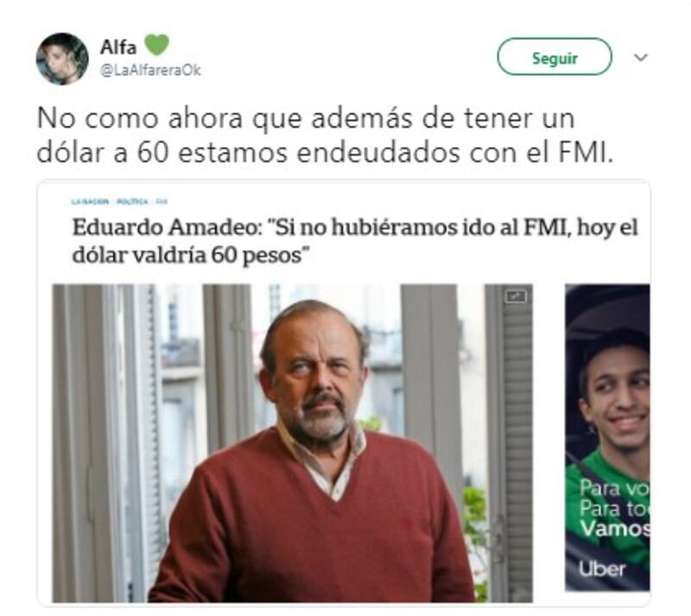
Task: Click the smiling driver's face in the Uber ad
Action: pos(616,392)
